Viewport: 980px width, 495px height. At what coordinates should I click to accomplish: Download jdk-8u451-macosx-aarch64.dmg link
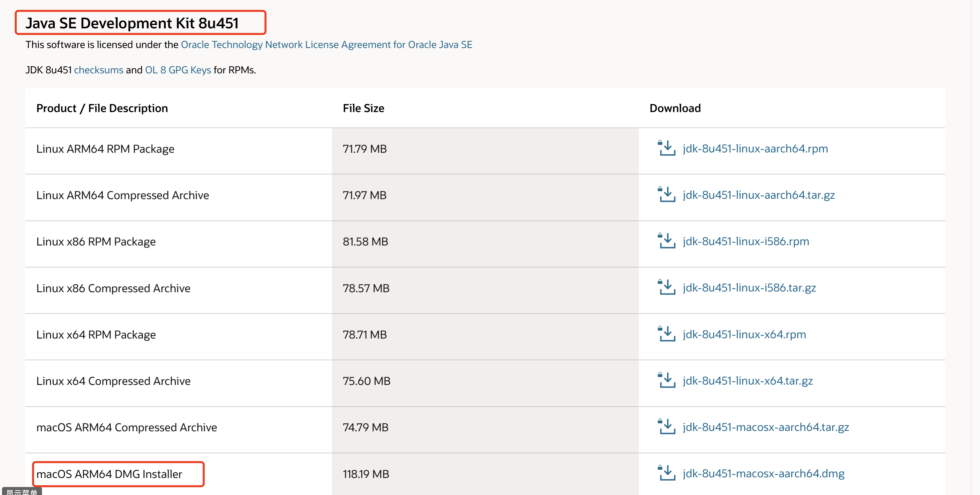(x=764, y=473)
